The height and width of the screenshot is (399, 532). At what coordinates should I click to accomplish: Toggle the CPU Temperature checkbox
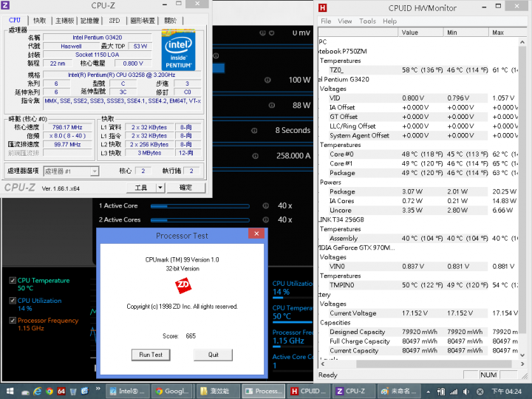13,280
